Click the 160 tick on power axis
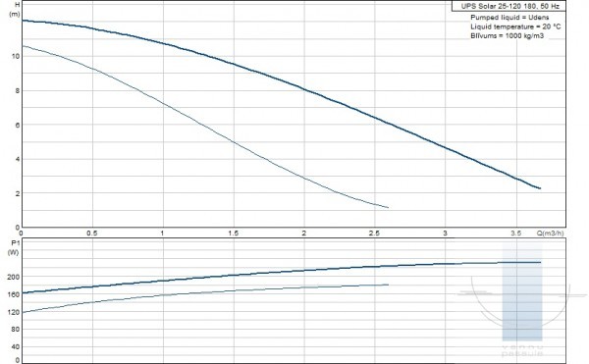Screen dimensions: 589x364 [x=14, y=294]
